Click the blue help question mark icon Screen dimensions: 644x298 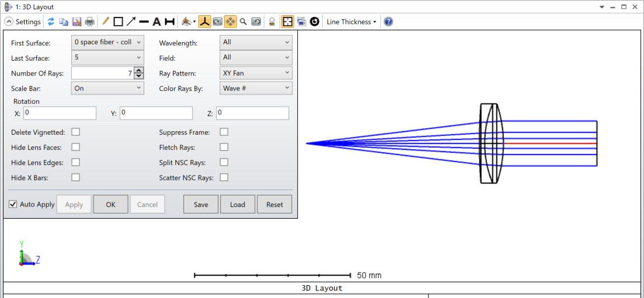[388, 22]
